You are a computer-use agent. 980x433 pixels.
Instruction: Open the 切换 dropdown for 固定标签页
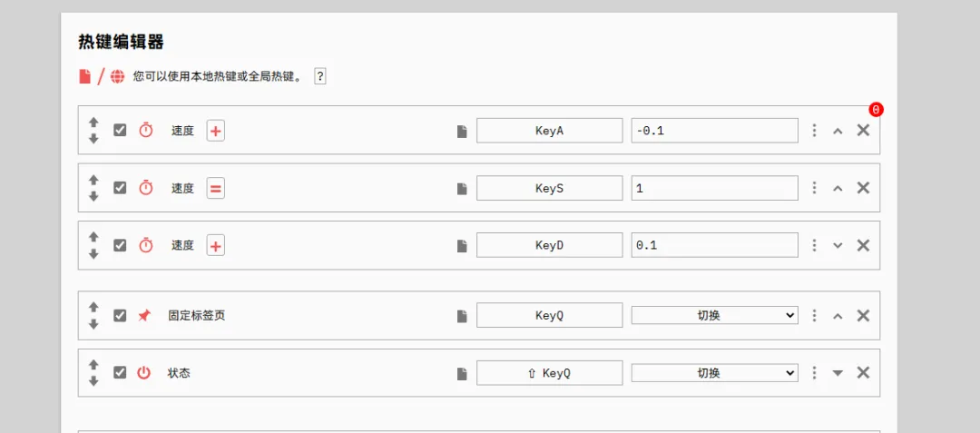[x=714, y=315]
